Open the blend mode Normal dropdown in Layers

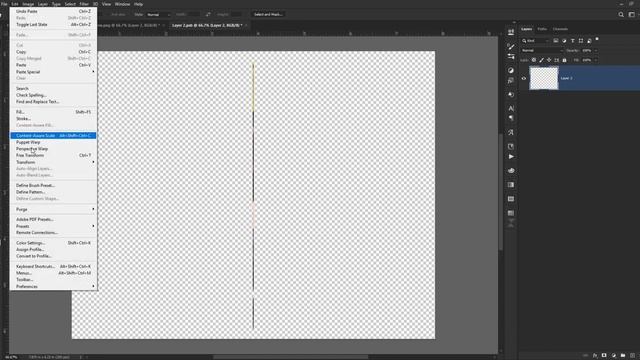(x=542, y=50)
